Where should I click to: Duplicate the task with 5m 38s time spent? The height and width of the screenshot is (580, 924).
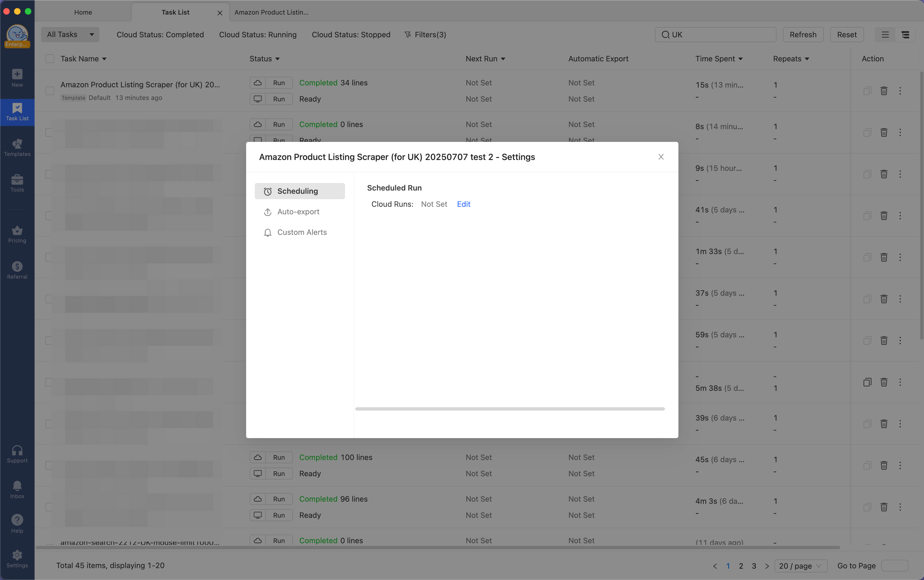(x=867, y=382)
